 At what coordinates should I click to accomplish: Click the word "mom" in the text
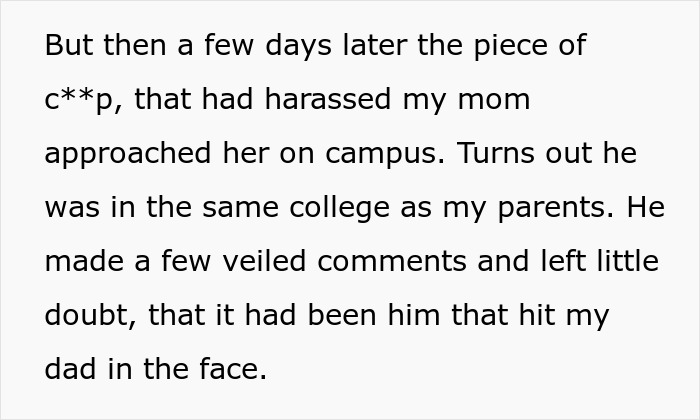pyautogui.click(x=492, y=101)
